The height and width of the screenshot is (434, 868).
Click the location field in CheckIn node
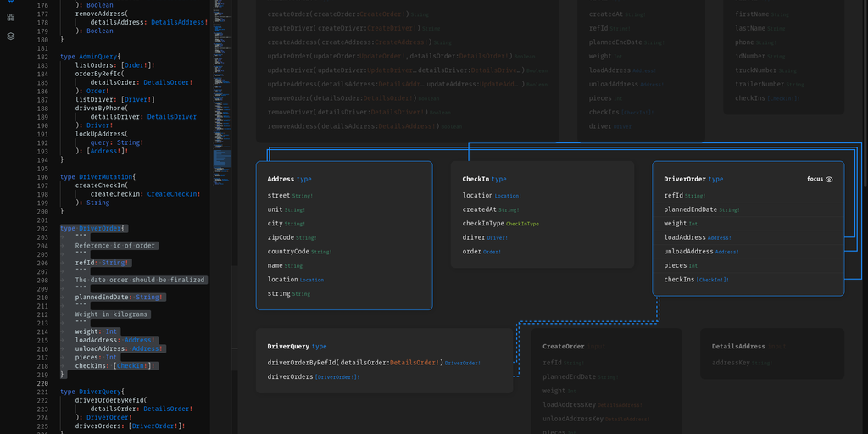477,196
